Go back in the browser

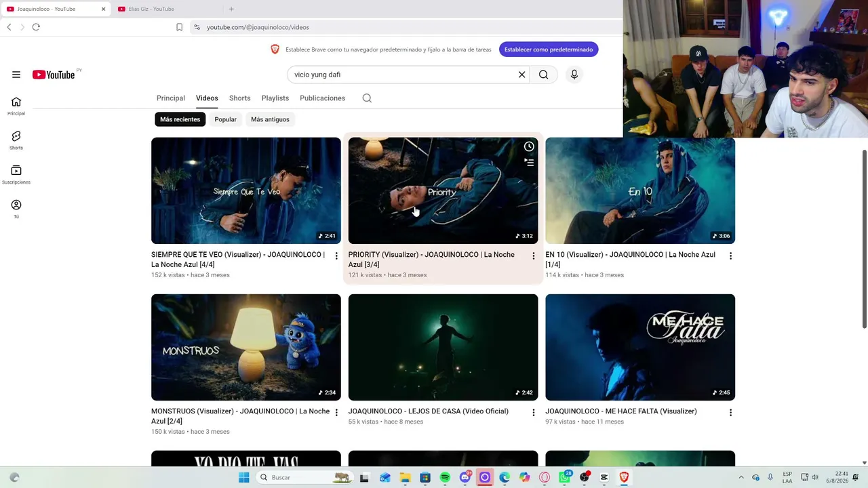[x=9, y=27]
